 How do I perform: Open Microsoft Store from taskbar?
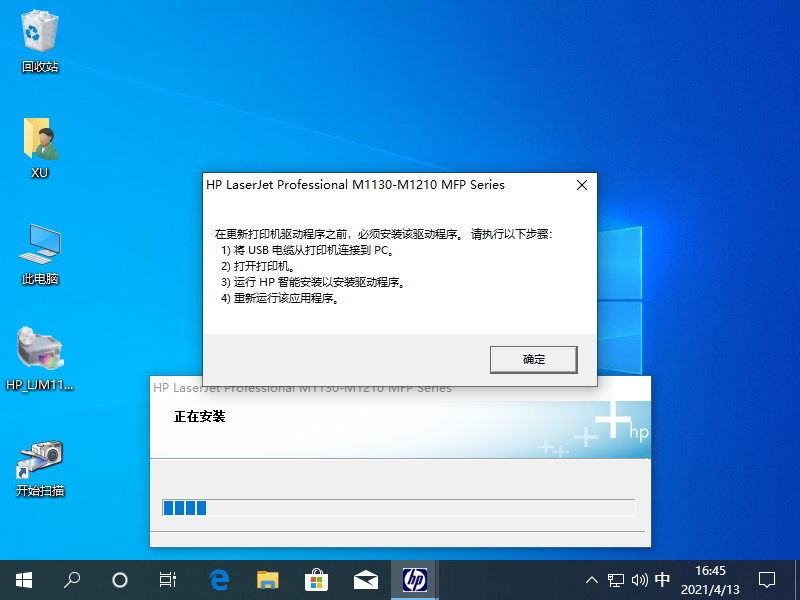pos(316,580)
